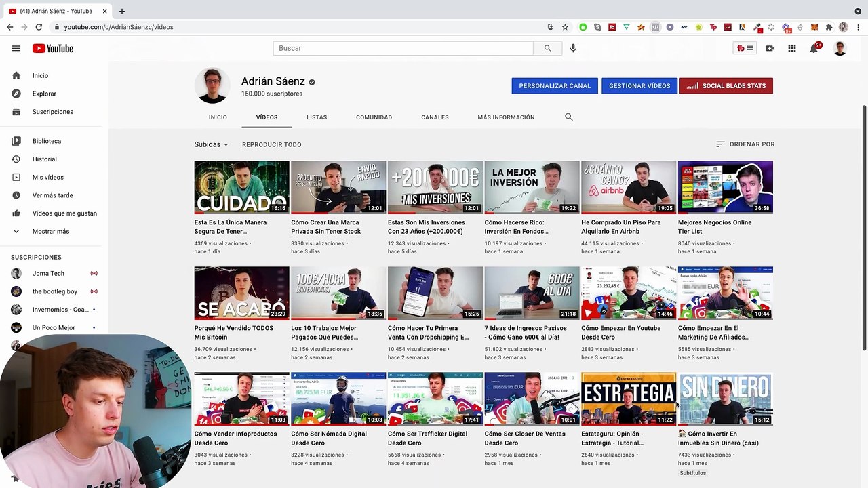Open the notifications bell
This screenshot has width=868, height=488.
(x=814, y=48)
